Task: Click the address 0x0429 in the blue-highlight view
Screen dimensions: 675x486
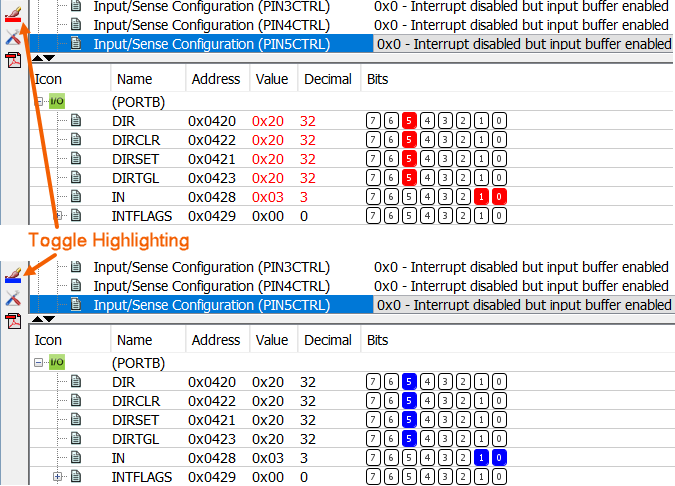Action: click(x=212, y=477)
